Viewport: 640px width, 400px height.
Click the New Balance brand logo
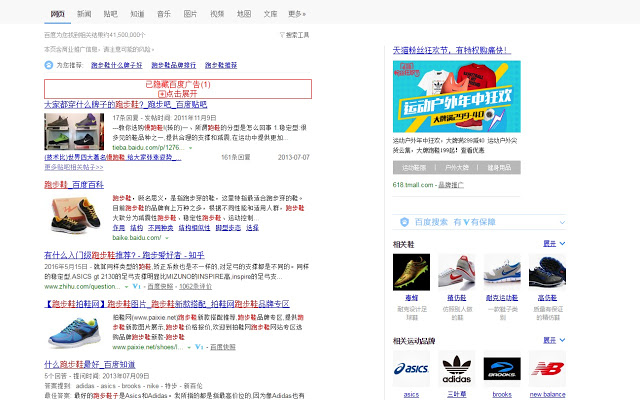tap(547, 369)
